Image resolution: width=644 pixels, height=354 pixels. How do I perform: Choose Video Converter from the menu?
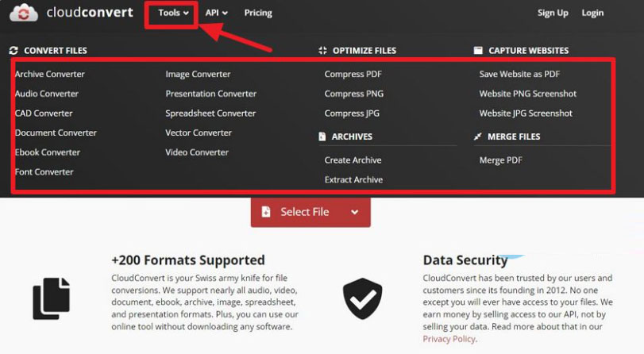(197, 152)
